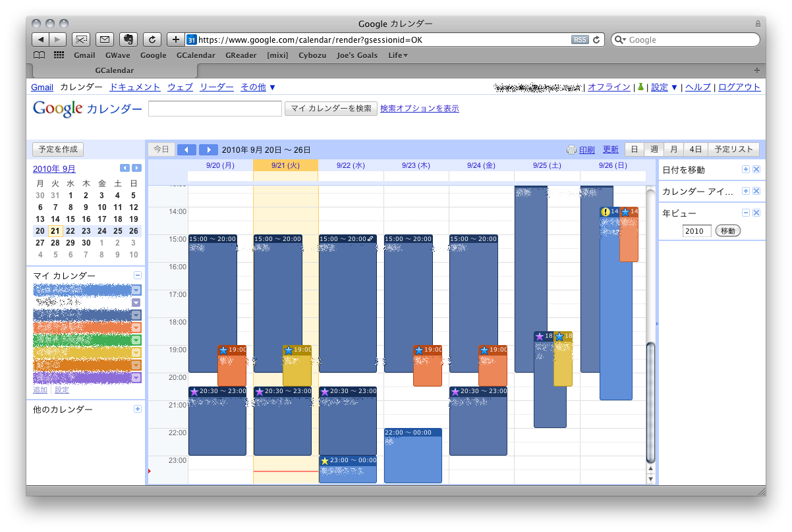Toggle the dark orange calendar visibility
The image size is (792, 532).
(x=82, y=365)
